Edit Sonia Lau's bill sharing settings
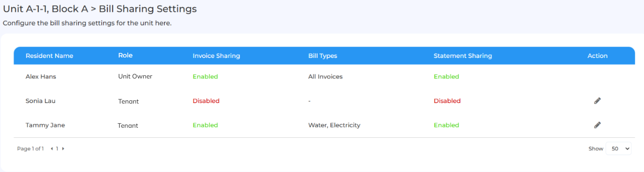The width and height of the screenshot is (644, 172). pos(597,101)
